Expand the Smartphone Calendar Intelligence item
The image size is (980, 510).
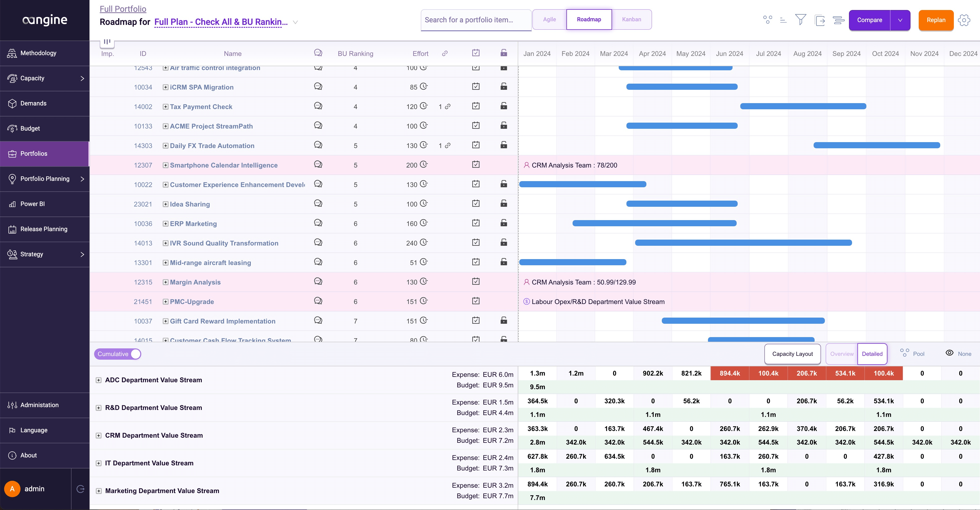(x=165, y=165)
